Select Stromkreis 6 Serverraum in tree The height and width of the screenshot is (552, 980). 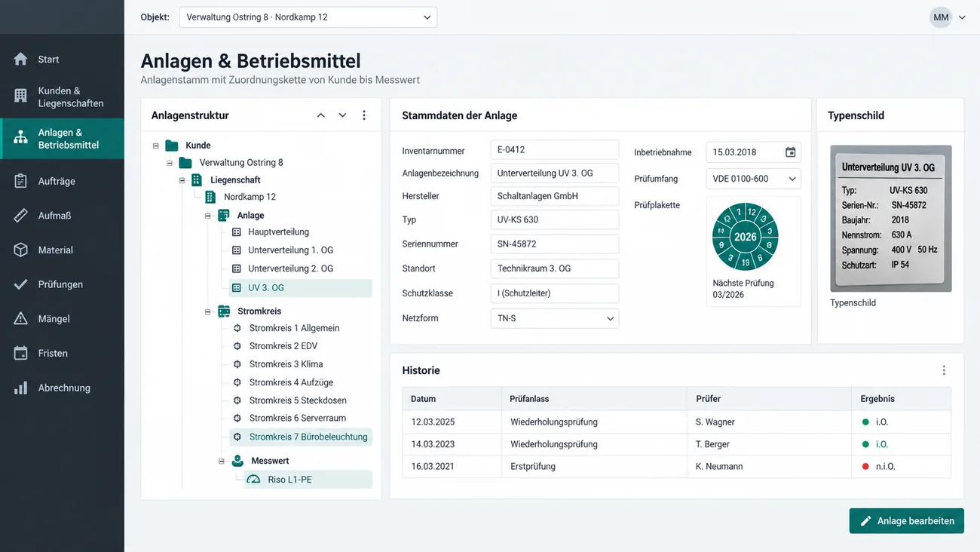298,419
